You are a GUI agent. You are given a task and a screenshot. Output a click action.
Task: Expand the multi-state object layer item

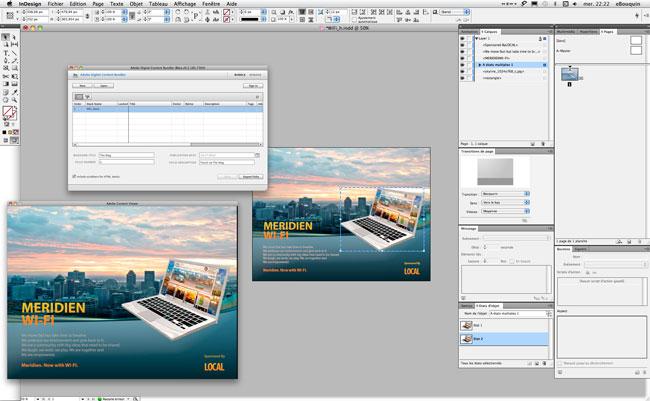[x=480, y=65]
